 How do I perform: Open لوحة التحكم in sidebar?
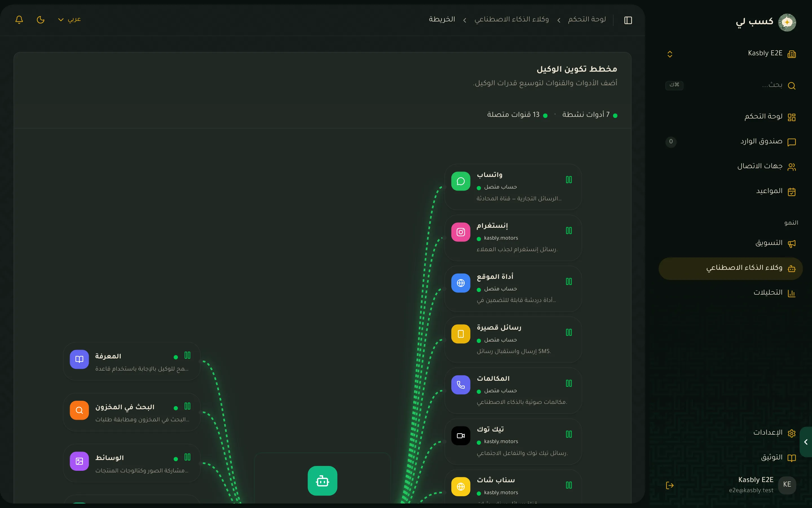tap(731, 117)
